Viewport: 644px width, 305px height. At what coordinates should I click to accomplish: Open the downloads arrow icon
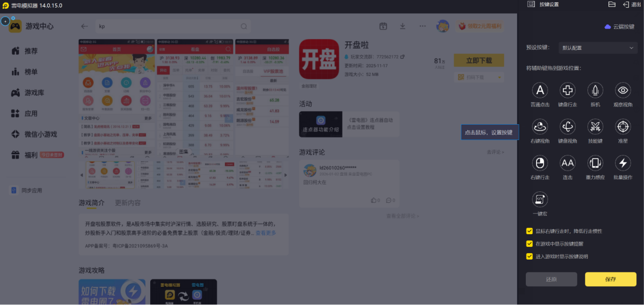tap(403, 26)
